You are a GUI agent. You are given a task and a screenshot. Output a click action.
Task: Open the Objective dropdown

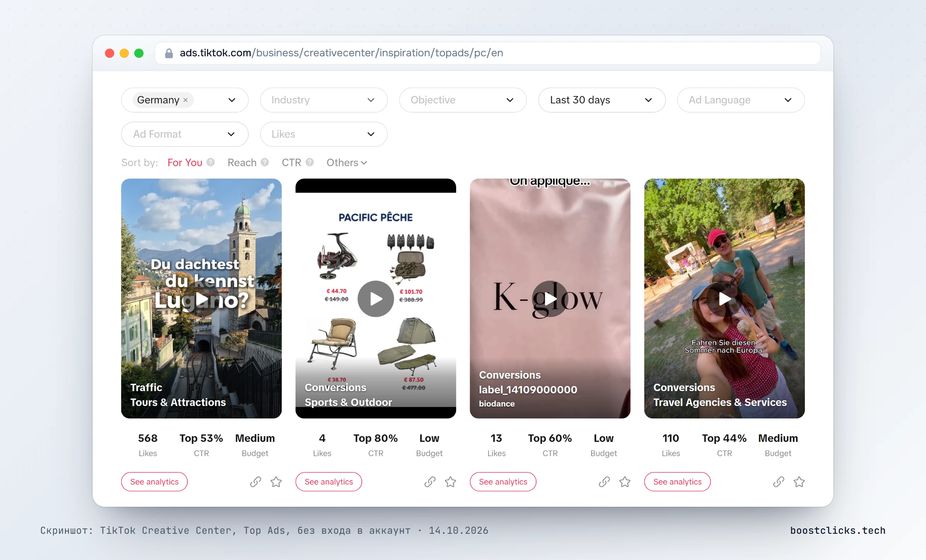click(x=463, y=100)
